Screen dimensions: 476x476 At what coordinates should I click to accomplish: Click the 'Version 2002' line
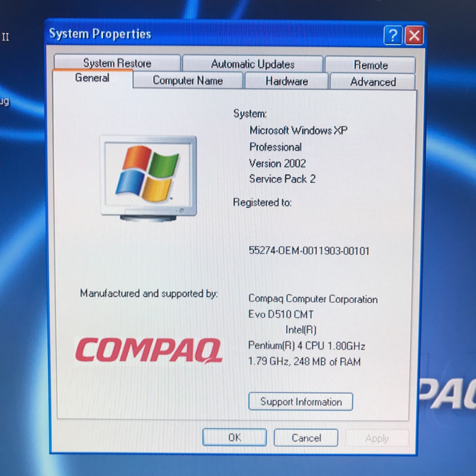pos(277,163)
